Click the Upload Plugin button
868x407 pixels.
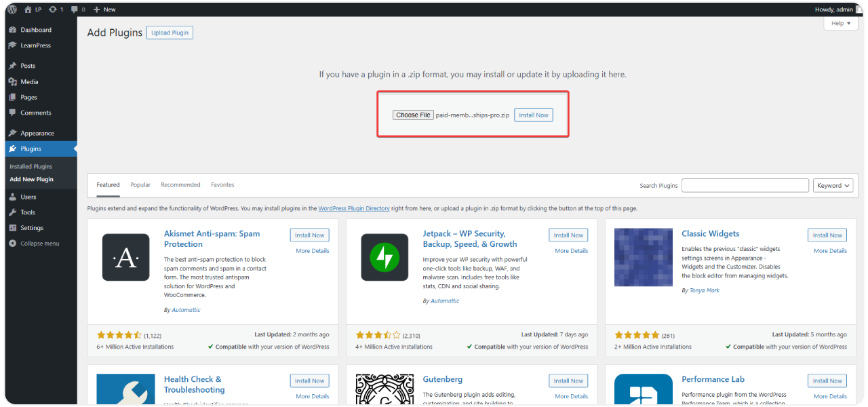click(x=169, y=32)
